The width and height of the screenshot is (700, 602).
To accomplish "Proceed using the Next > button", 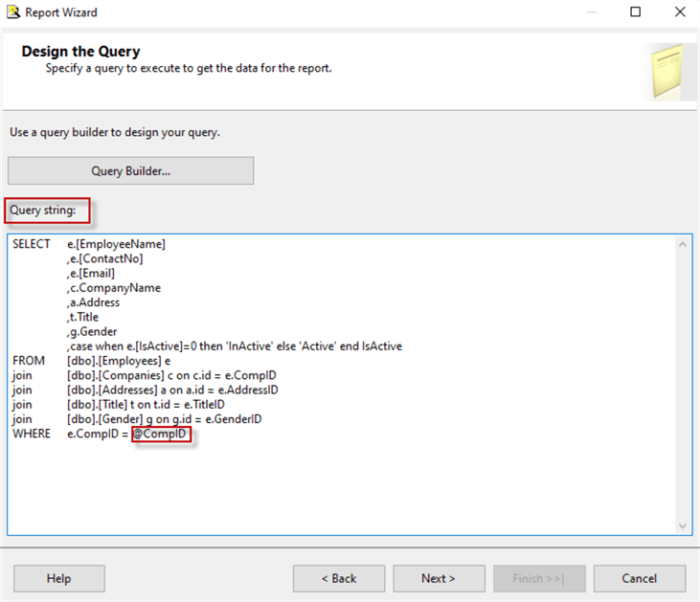I will click(x=438, y=578).
